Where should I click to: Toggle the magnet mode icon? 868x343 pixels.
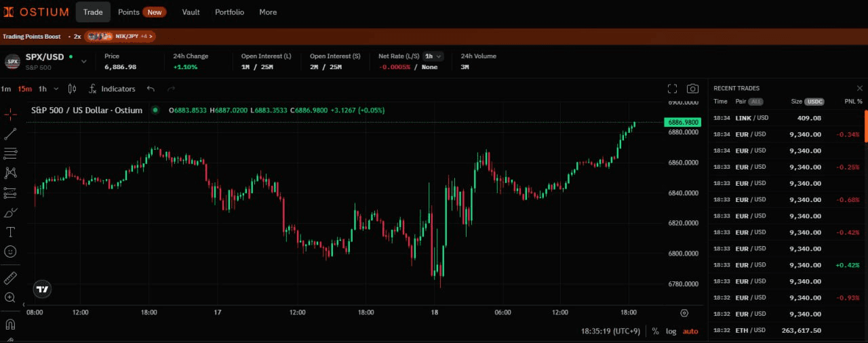pyautogui.click(x=10, y=324)
